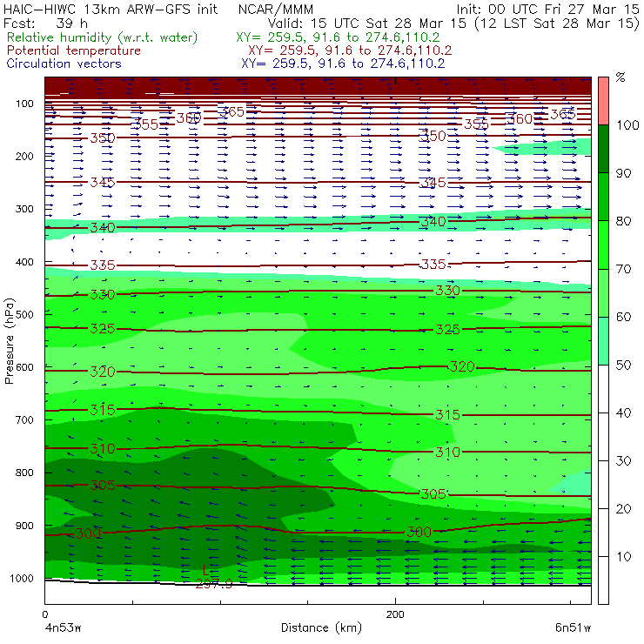Click the pressure axis label '700'

tap(24, 419)
